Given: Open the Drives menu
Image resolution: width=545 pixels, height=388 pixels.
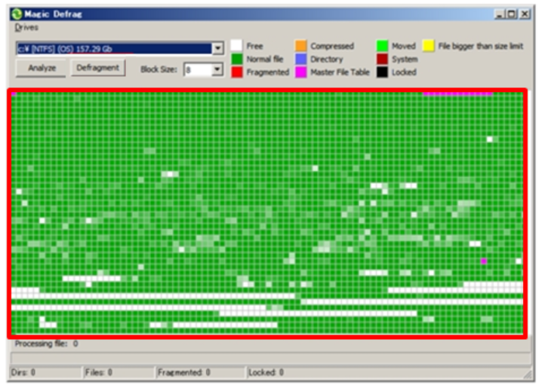Looking at the screenshot, I should pos(26,27).
